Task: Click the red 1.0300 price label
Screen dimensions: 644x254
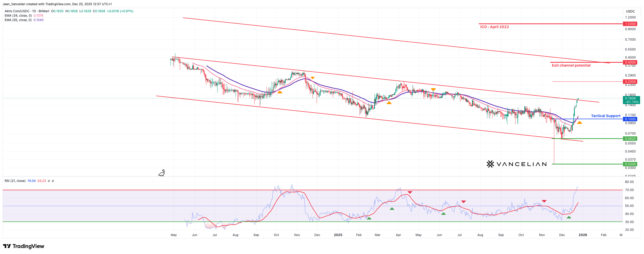Action: (x=630, y=24)
